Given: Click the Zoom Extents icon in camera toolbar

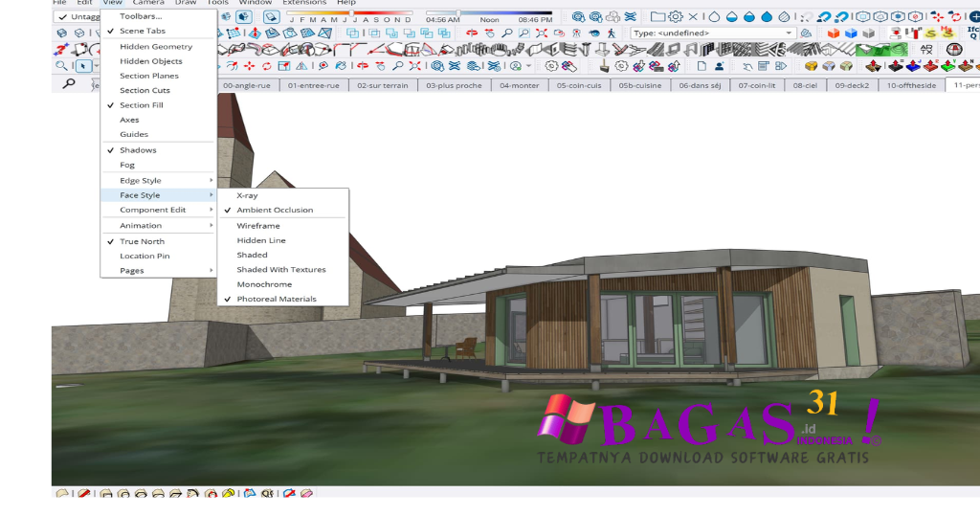Looking at the screenshot, I should pyautogui.click(x=542, y=34).
